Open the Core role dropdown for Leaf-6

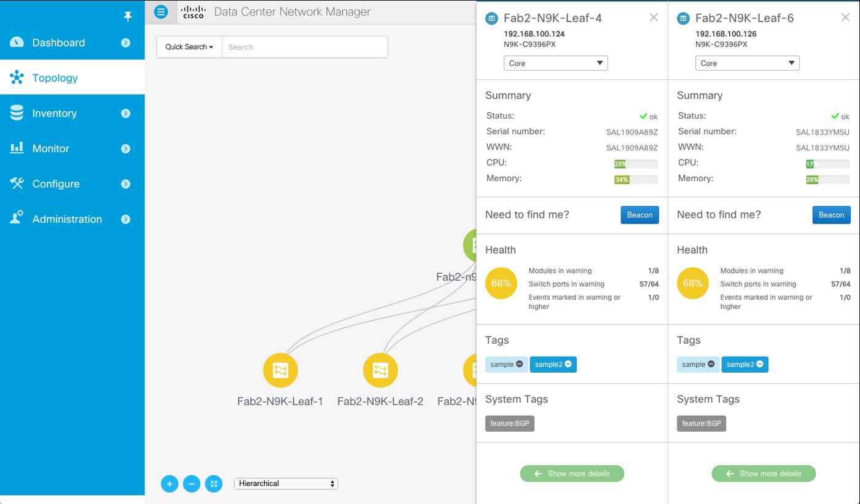(x=748, y=63)
